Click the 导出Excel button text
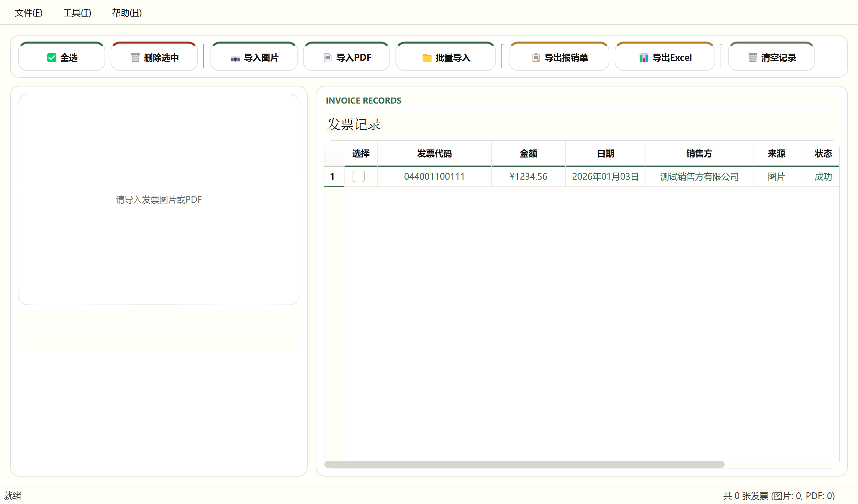 pos(672,58)
